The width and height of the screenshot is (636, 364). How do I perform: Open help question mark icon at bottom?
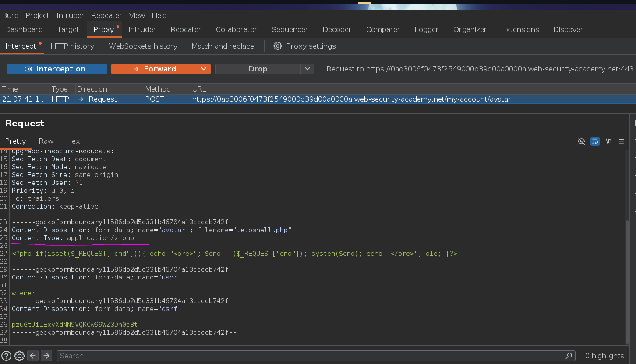pyautogui.click(x=6, y=356)
